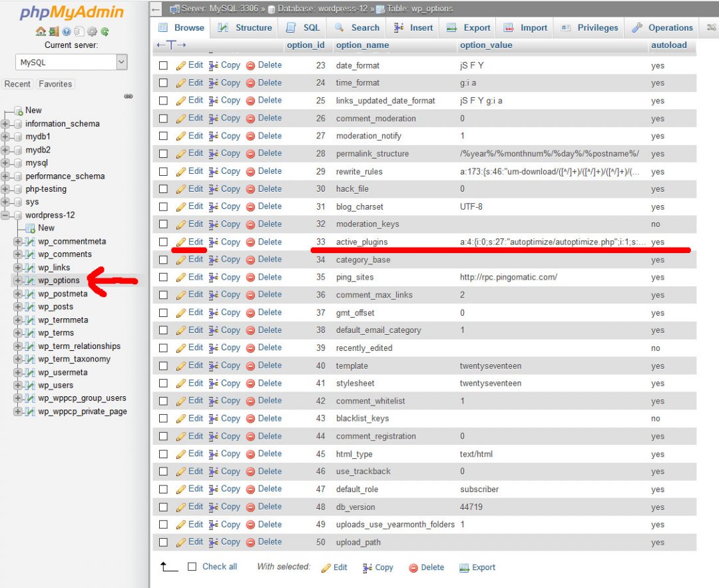Click the full texts toggle arrows icon

tap(171, 45)
